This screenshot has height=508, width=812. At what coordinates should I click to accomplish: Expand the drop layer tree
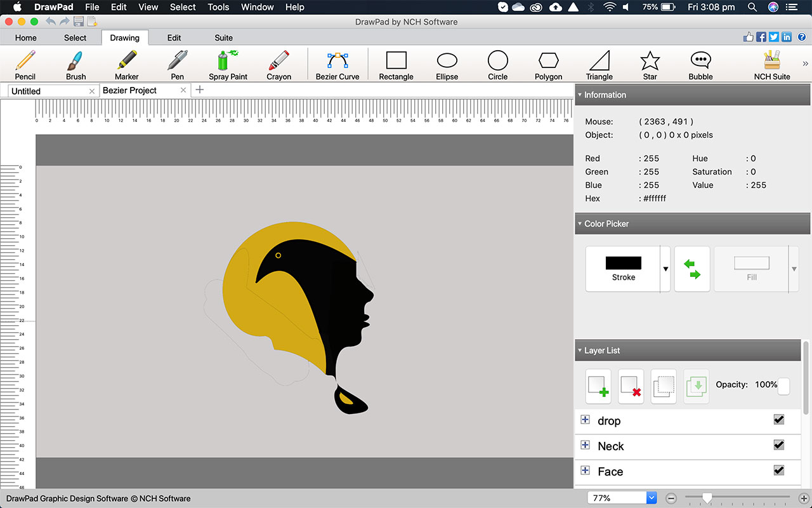(585, 420)
